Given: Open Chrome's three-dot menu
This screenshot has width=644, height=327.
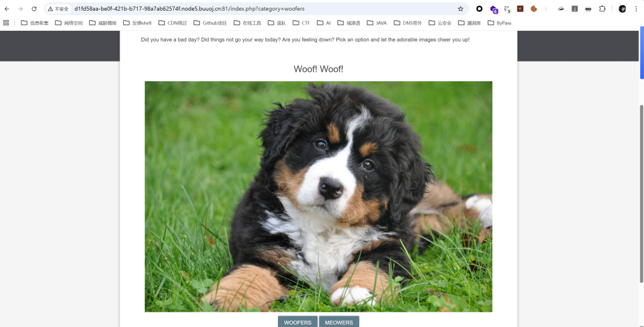Looking at the screenshot, I should 636,9.
